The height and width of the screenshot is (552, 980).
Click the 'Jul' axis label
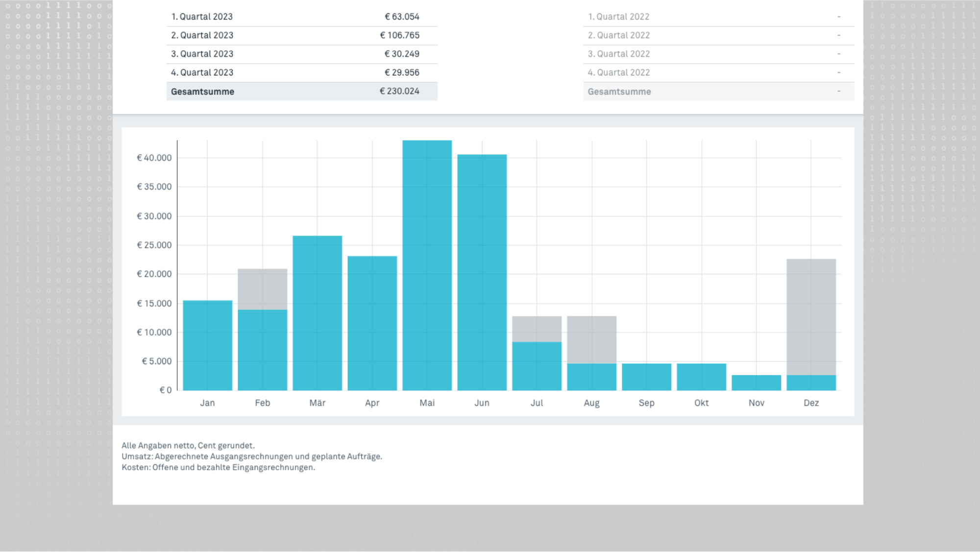click(x=537, y=403)
